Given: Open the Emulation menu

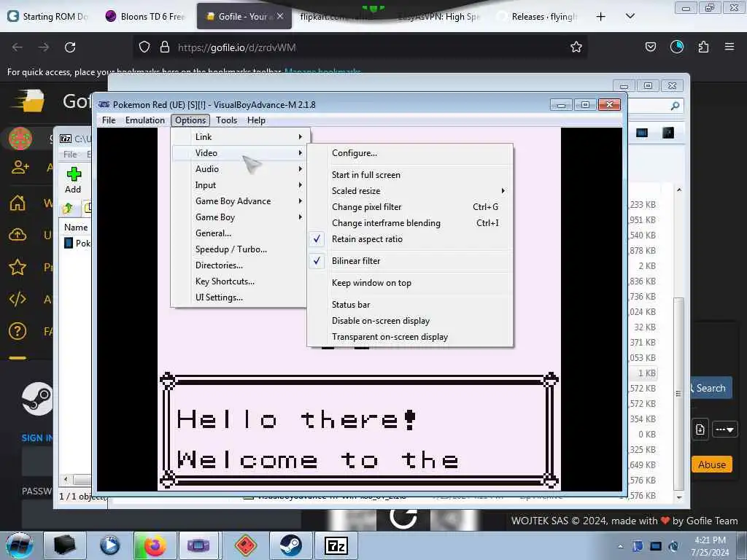Looking at the screenshot, I should pos(145,120).
